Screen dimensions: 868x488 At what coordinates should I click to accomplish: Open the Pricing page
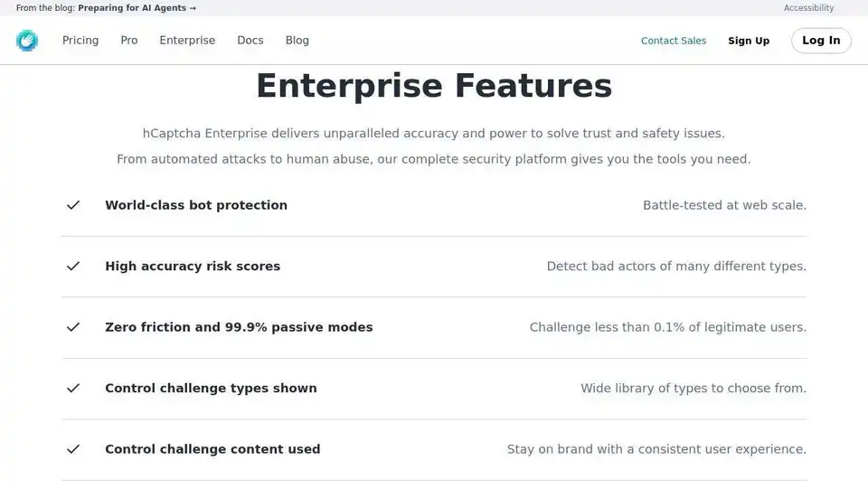pos(80,41)
